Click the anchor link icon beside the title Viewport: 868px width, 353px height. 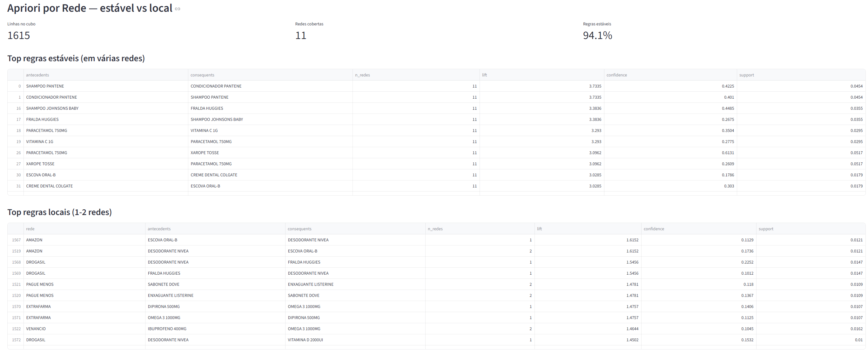[x=178, y=9]
